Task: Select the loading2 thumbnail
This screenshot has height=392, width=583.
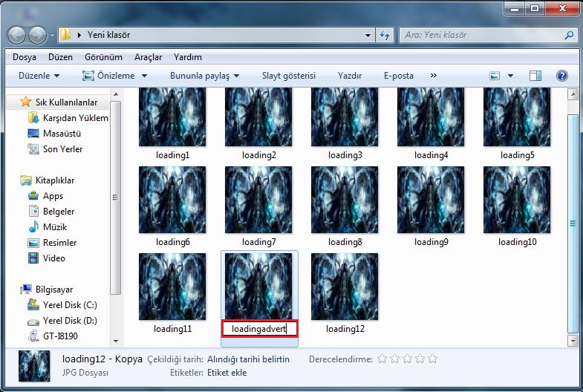Action: 258,117
